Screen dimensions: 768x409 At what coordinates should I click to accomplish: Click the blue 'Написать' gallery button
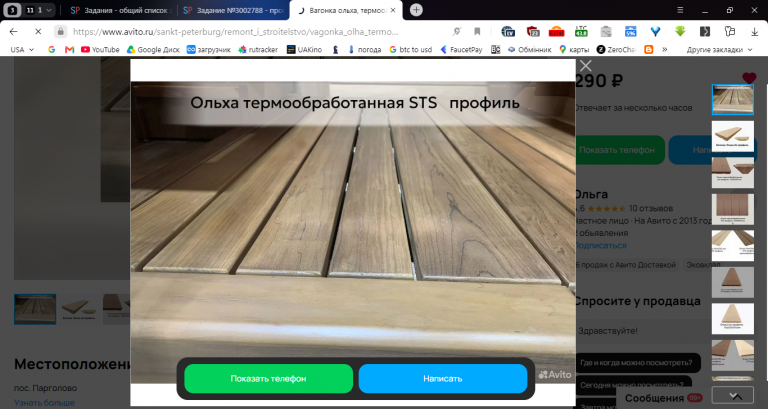pos(443,378)
